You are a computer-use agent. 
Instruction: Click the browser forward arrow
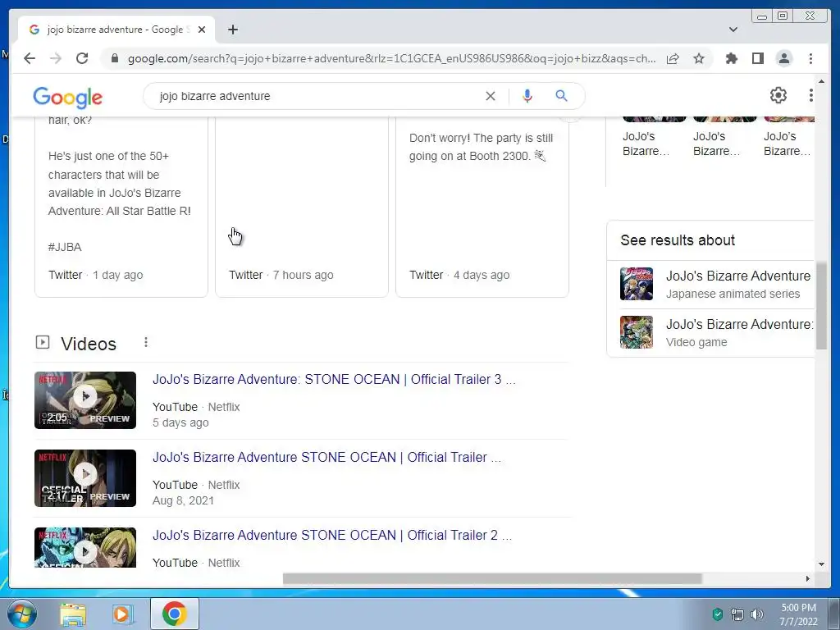(56, 58)
